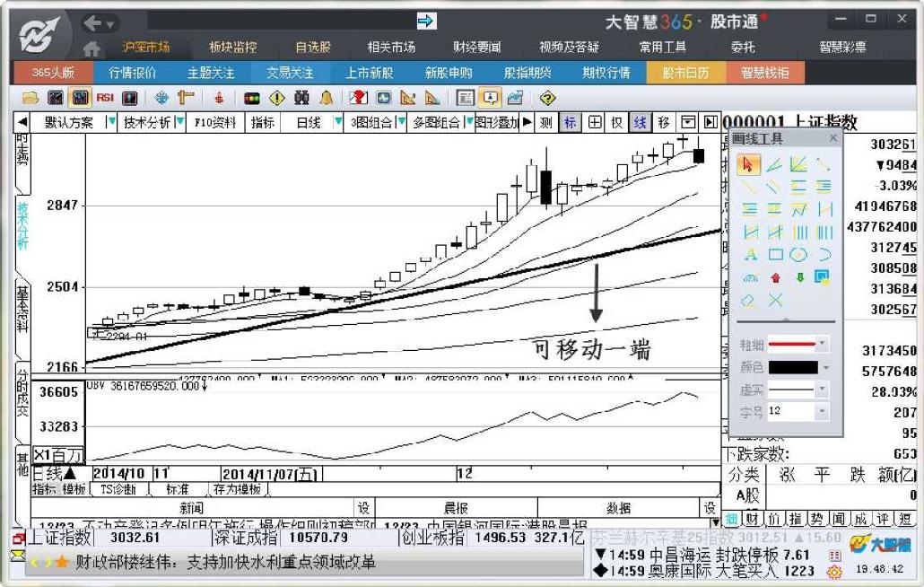Open the folder icon in toolbar
The image size is (924, 587).
click(31, 98)
